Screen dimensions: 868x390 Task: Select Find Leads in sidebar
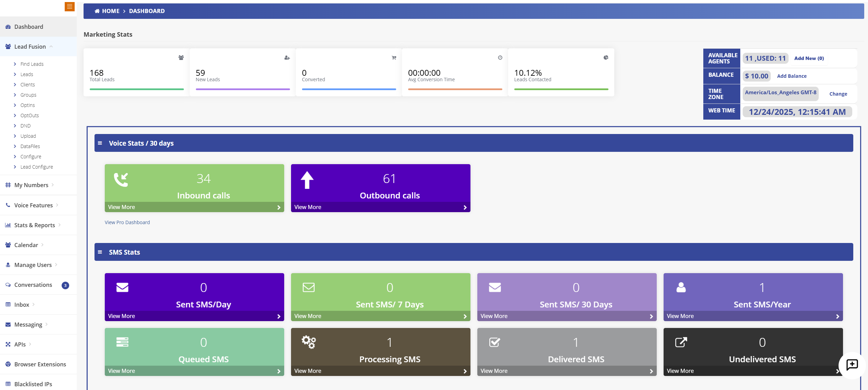[x=32, y=64]
